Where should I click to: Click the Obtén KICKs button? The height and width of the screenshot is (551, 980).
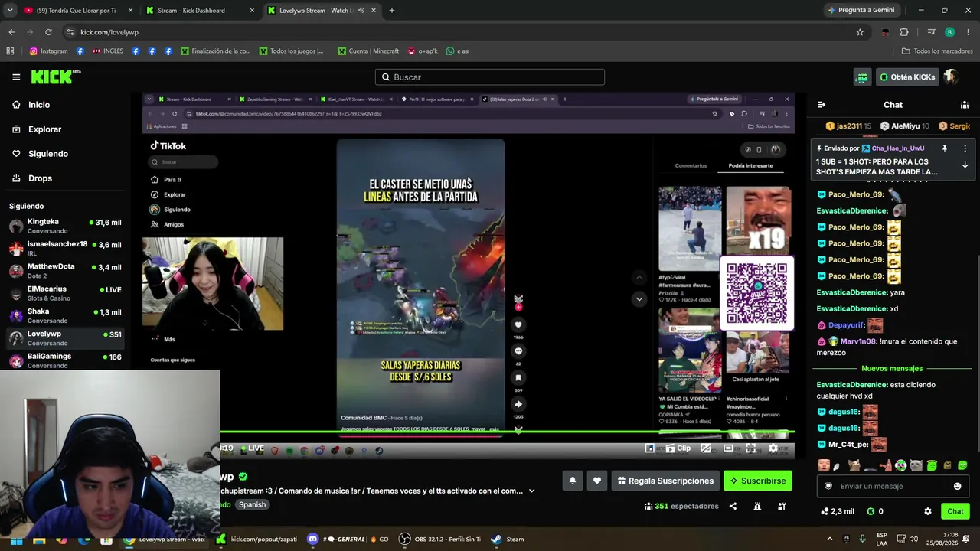tap(907, 77)
